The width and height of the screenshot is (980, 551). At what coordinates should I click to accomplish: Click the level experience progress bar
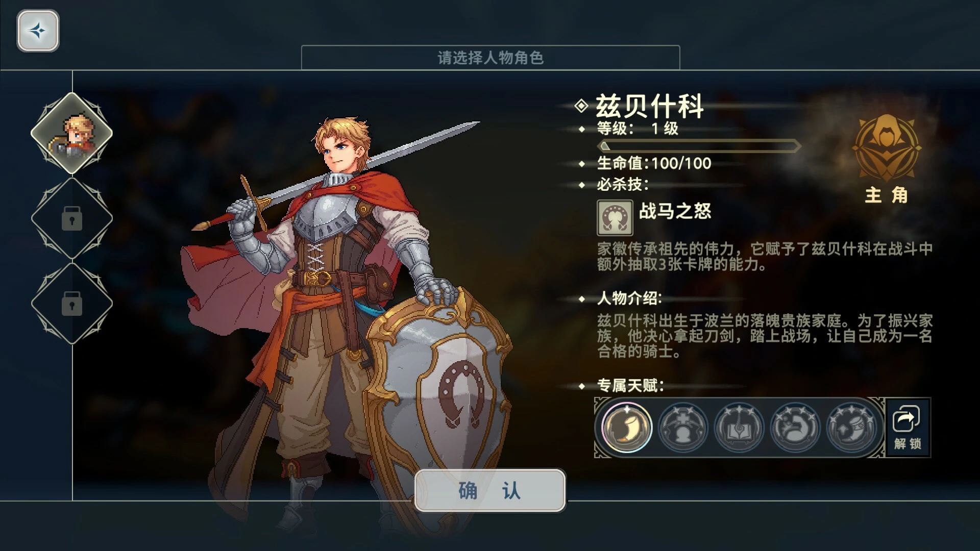[699, 146]
